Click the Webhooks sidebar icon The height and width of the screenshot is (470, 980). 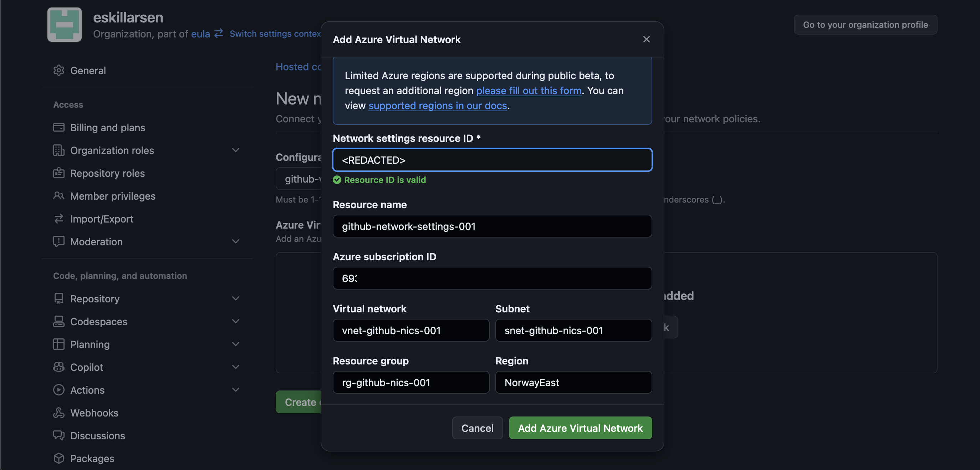pos(58,413)
